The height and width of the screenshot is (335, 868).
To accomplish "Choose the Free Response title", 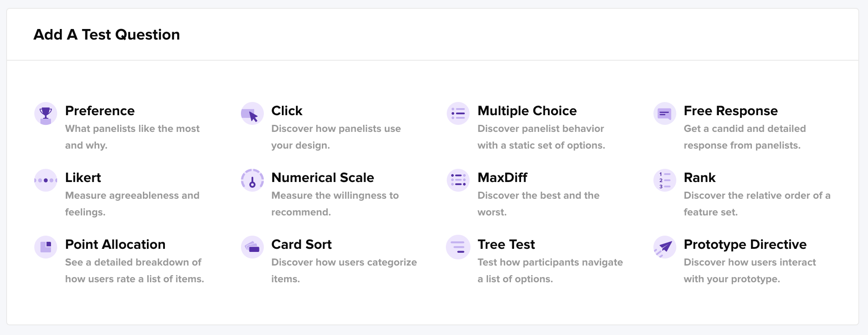I will pyautogui.click(x=730, y=111).
